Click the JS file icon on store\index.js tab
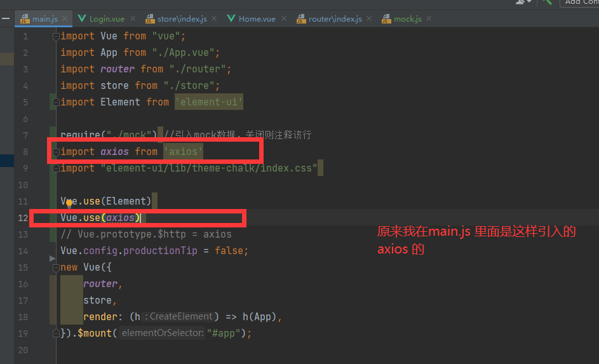 pyautogui.click(x=150, y=18)
